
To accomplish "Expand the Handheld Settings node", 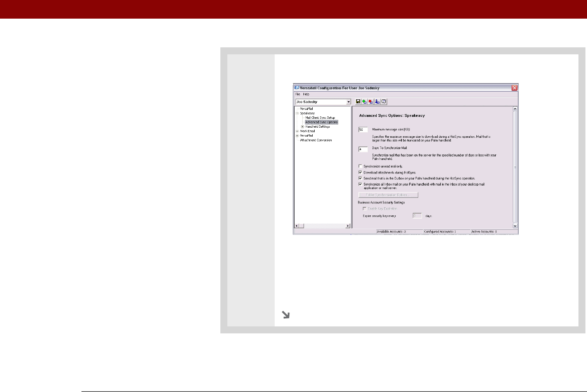I will 303,127.
